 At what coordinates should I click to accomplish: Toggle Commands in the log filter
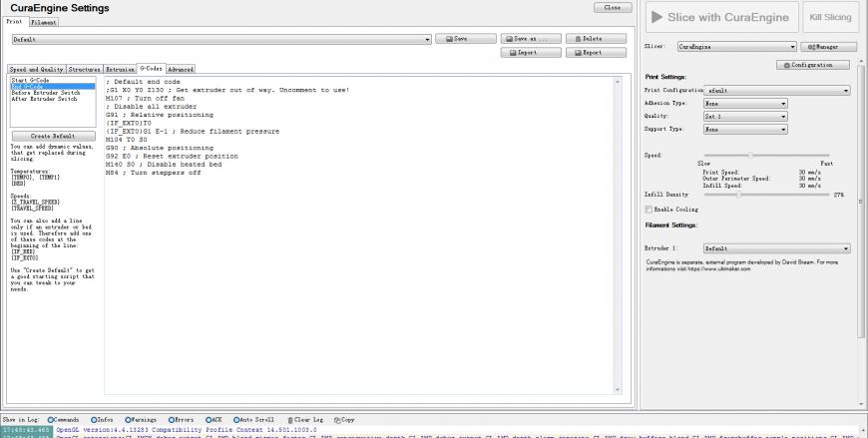pyautogui.click(x=63, y=420)
